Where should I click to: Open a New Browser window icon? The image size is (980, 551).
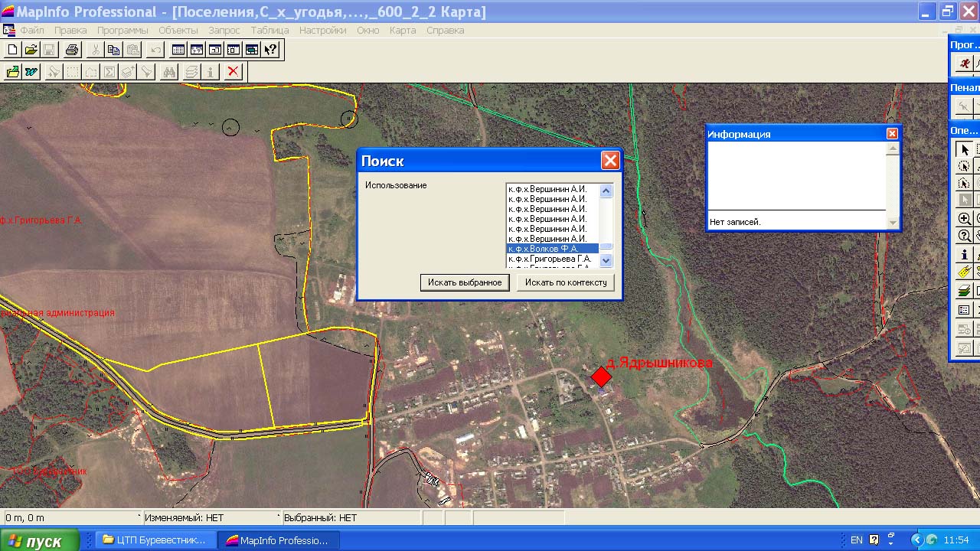178,51
